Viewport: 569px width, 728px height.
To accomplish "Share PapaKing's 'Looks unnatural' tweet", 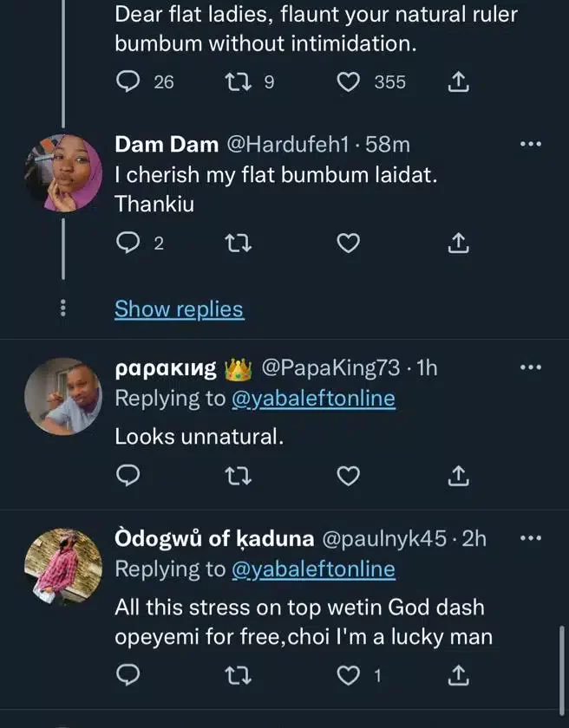I will [x=458, y=476].
